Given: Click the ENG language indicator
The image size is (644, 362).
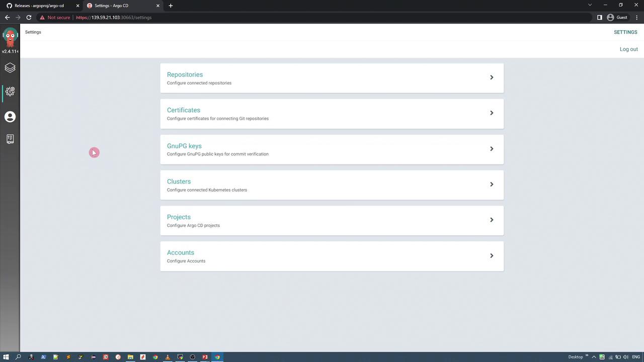Looking at the screenshot, I should (636, 357).
